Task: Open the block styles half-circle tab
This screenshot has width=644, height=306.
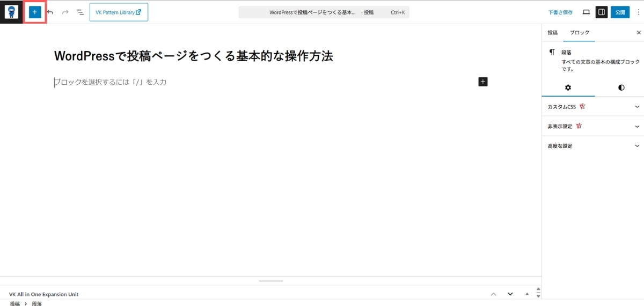Action: [621, 88]
